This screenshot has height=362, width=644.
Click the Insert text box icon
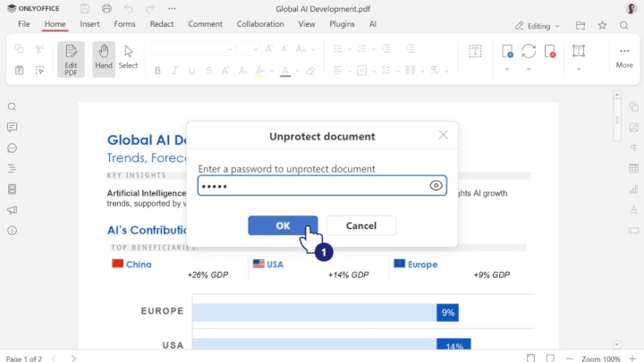pos(475,51)
